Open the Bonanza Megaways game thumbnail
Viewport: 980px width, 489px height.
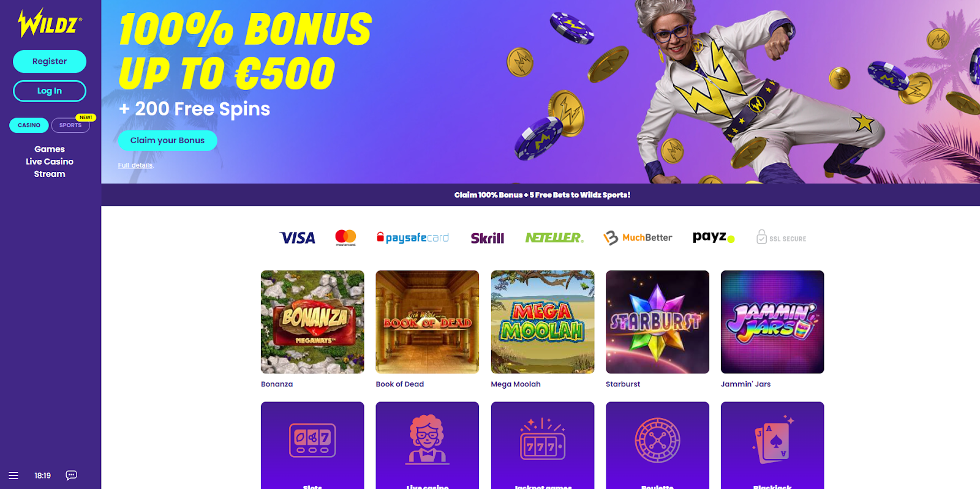point(312,322)
